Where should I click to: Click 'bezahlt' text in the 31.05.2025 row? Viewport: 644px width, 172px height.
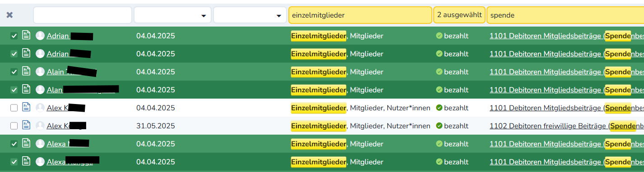click(x=456, y=126)
